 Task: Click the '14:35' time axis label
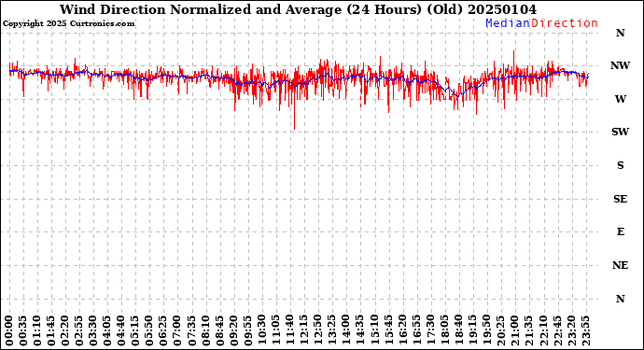coord(360,330)
